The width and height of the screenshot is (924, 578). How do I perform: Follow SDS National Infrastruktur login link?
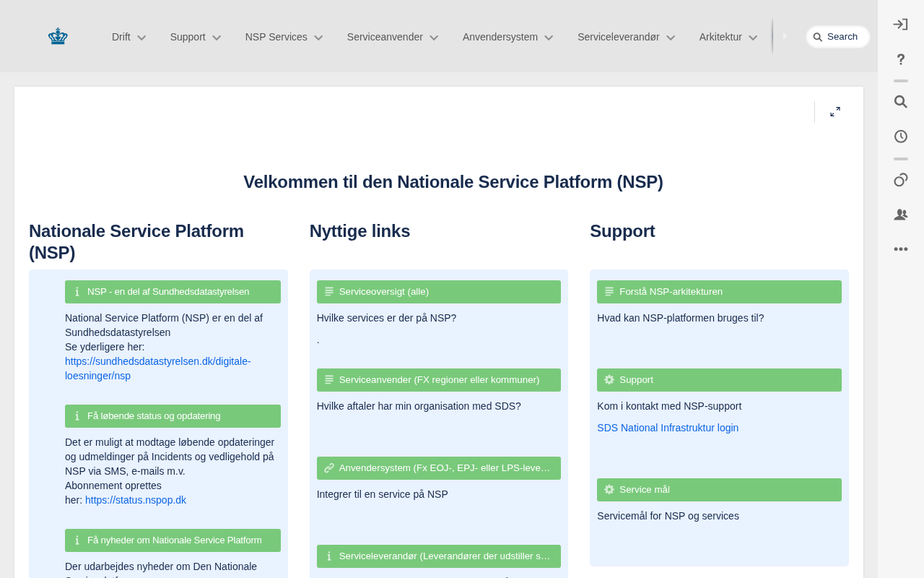coord(668,428)
